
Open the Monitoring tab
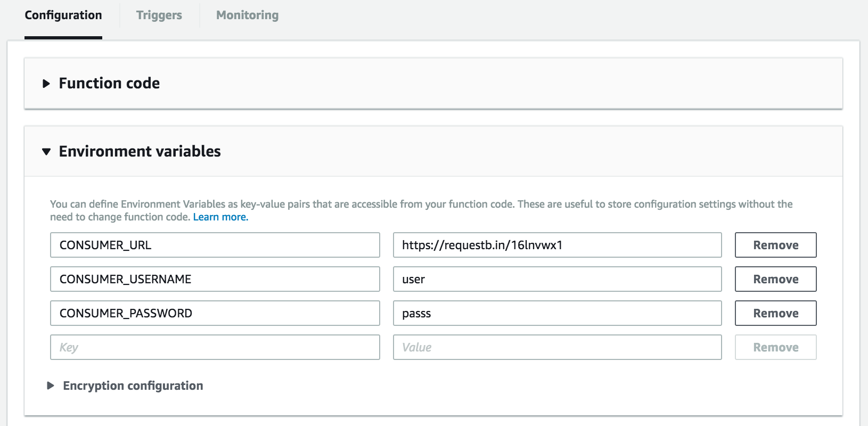tap(247, 15)
